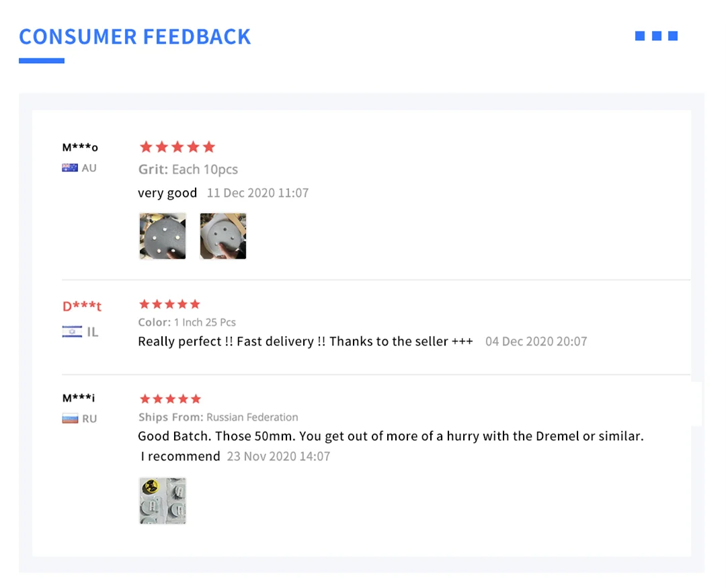Click reviewer name D***t
This screenshot has width=726, height=588.
click(81, 306)
